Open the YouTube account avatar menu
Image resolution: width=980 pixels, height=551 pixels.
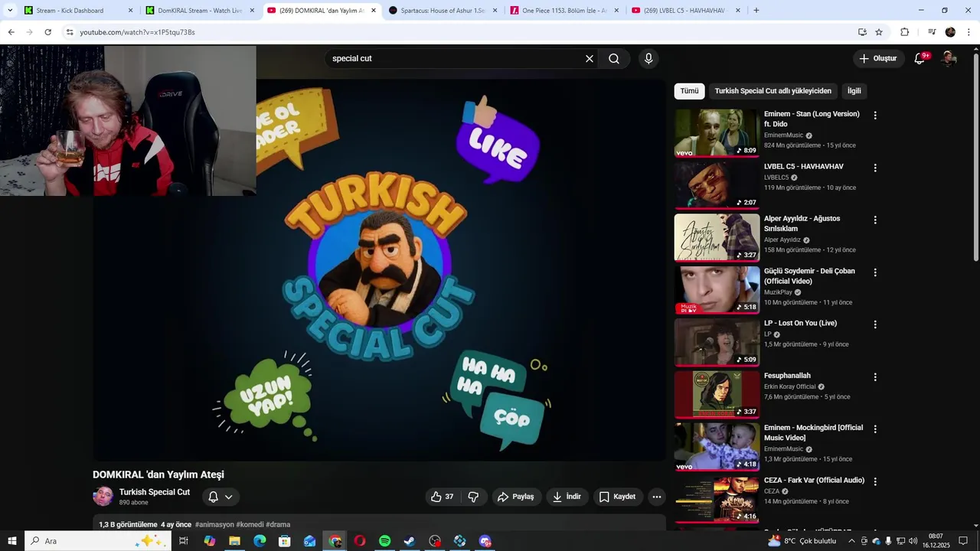[949, 58]
